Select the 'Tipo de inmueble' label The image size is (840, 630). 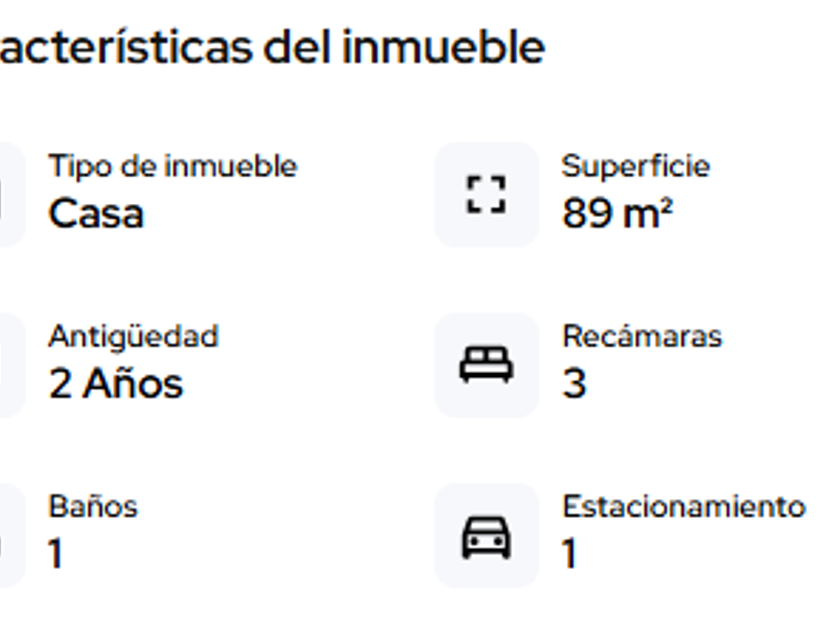tap(172, 166)
